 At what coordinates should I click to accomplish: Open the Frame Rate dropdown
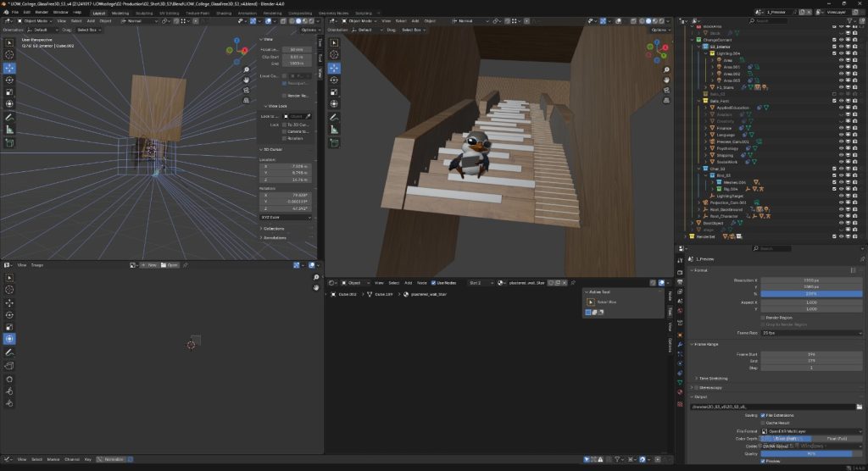point(811,333)
